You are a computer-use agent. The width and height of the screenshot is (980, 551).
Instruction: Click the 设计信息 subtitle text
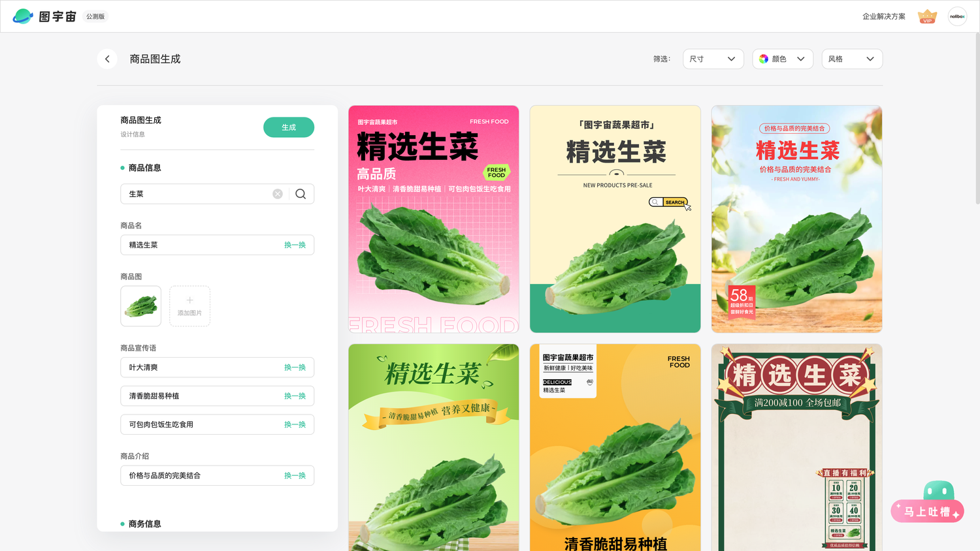(133, 134)
